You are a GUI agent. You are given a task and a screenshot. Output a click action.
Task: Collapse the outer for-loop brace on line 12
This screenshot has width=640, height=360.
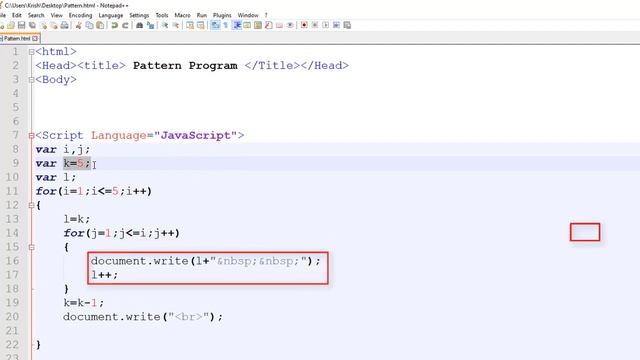(x=31, y=205)
